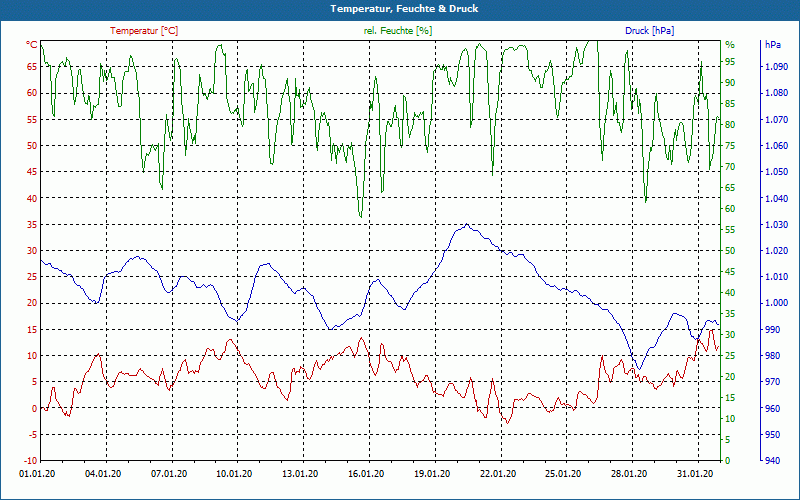Select the 19.01.20 date label
The image size is (800, 500).
[432, 474]
